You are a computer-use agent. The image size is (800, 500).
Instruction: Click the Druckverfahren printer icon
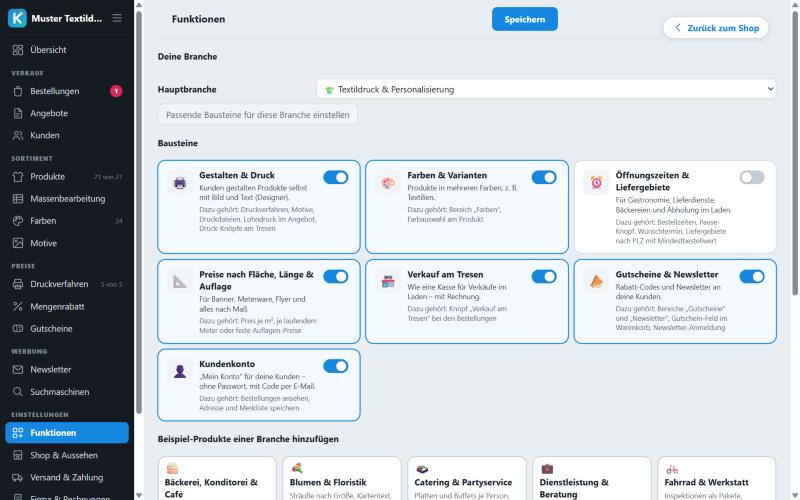click(x=18, y=284)
